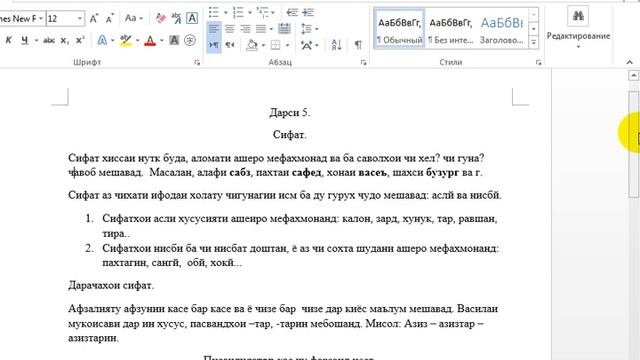
Task: Open the phonetic guide abc icon
Action: (176, 18)
